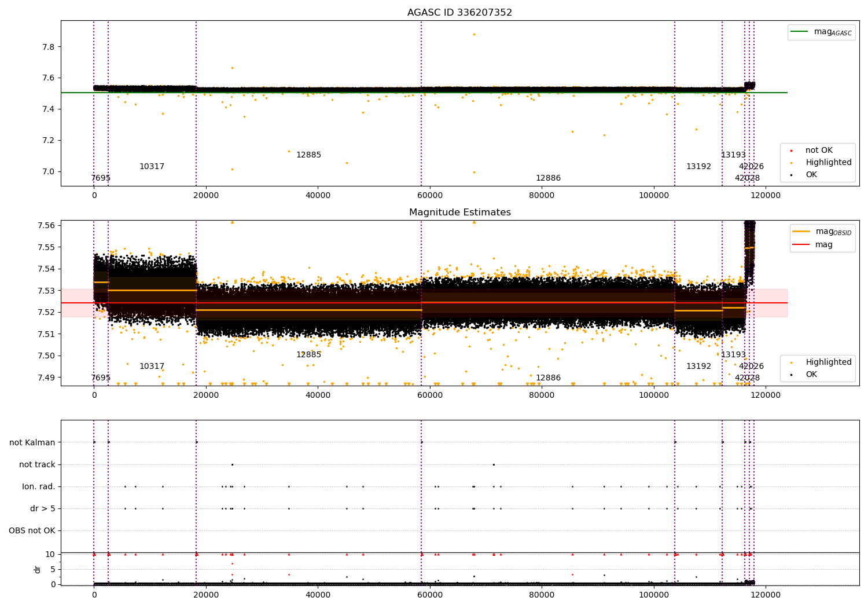Click OBSID 13193 in Magnitude Estimates plot

pyautogui.click(x=733, y=355)
